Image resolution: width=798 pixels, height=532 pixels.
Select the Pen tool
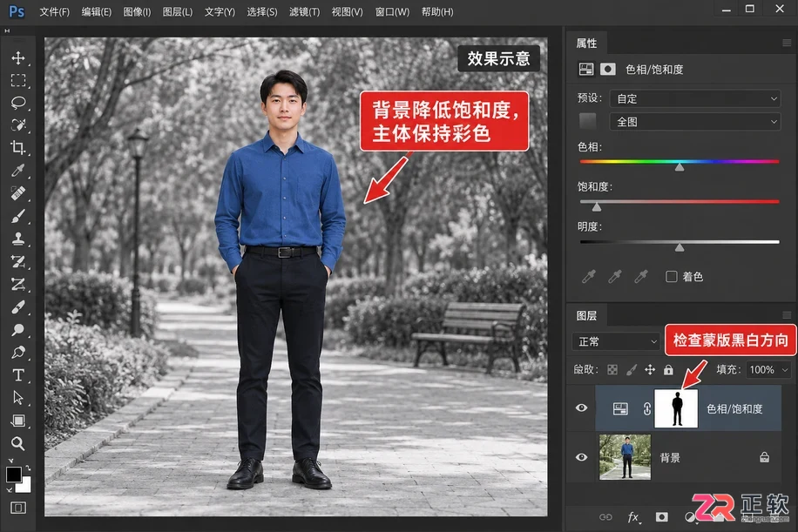coord(18,352)
